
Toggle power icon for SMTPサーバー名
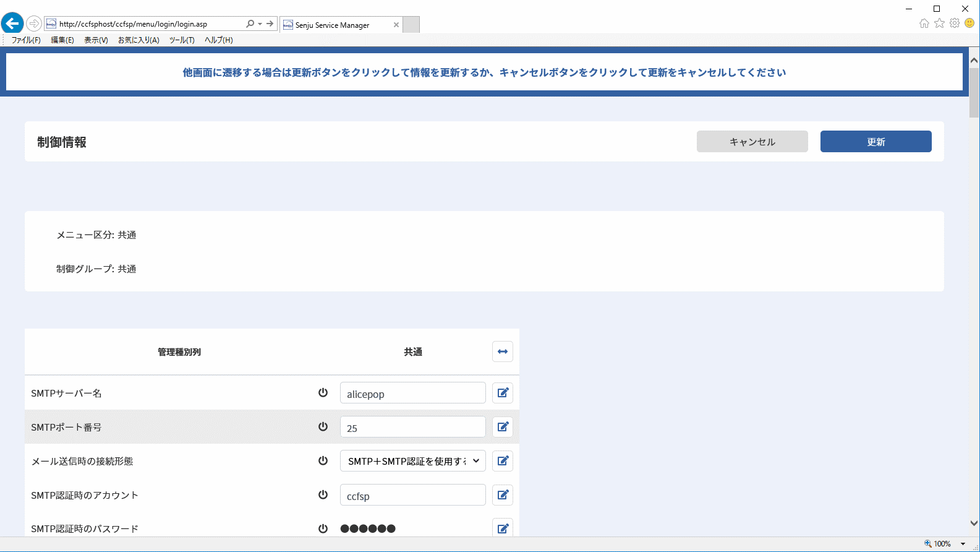323,392
